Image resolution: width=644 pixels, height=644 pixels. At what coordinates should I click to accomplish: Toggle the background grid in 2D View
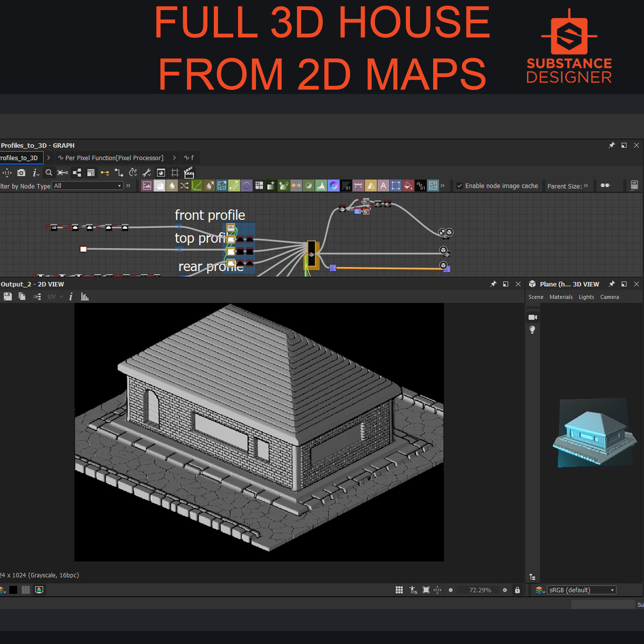pos(399,590)
